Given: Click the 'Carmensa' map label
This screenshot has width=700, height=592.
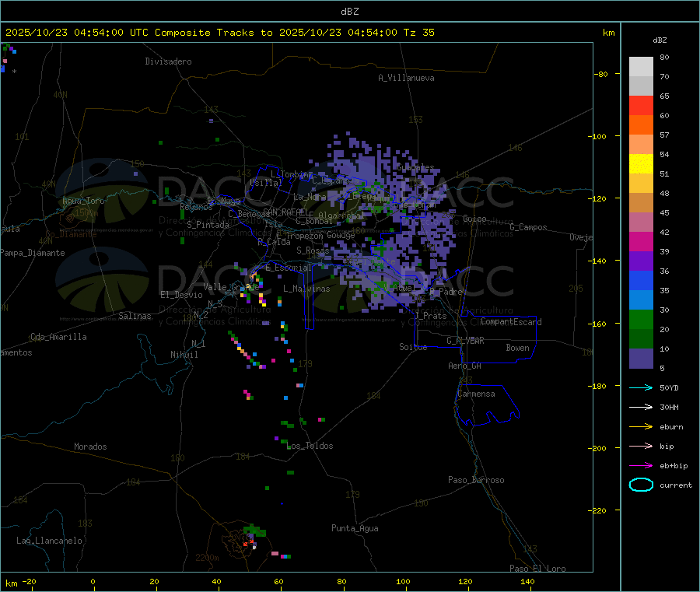Looking at the screenshot, I should pyautogui.click(x=476, y=394).
